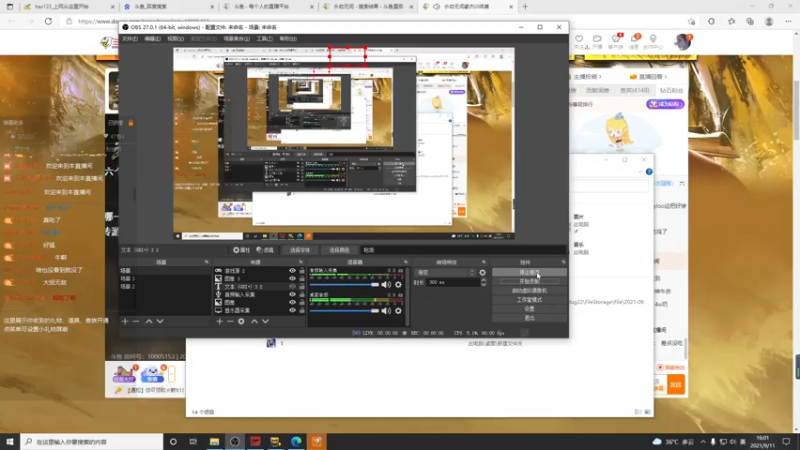This screenshot has width=800, height=450.
Task: Click user avatar on Douyu page header
Action: (x=682, y=42)
